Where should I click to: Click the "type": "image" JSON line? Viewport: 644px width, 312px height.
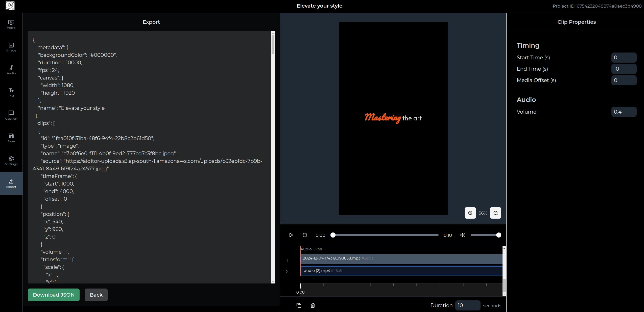(60, 146)
